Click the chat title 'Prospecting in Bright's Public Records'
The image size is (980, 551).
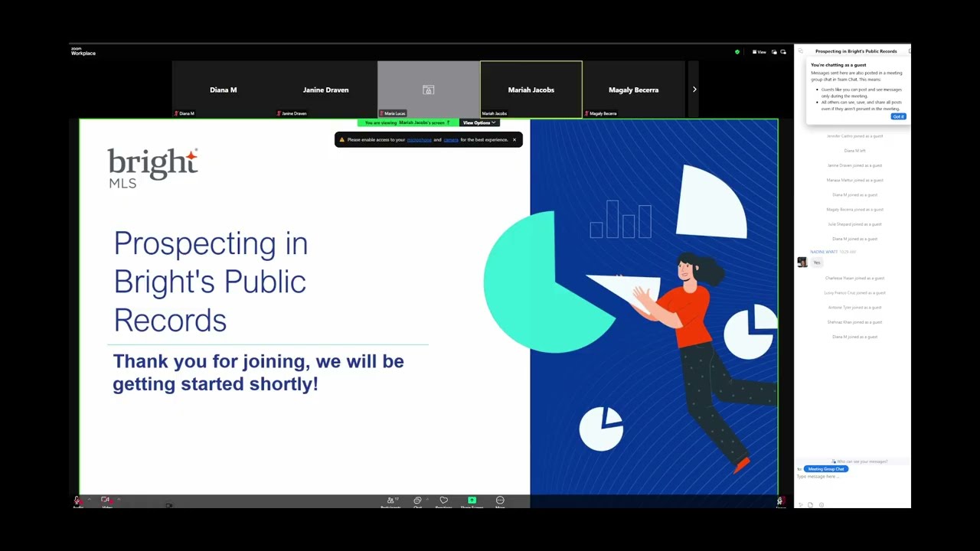856,51
